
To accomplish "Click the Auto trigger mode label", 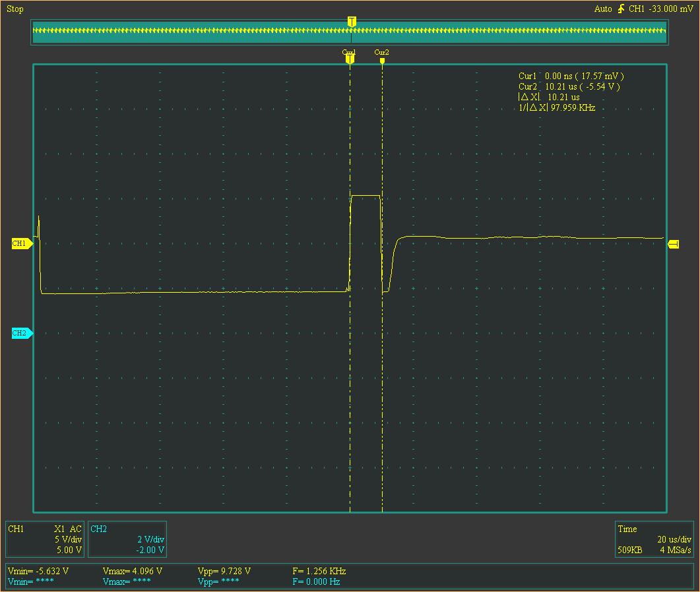I will 602,9.
